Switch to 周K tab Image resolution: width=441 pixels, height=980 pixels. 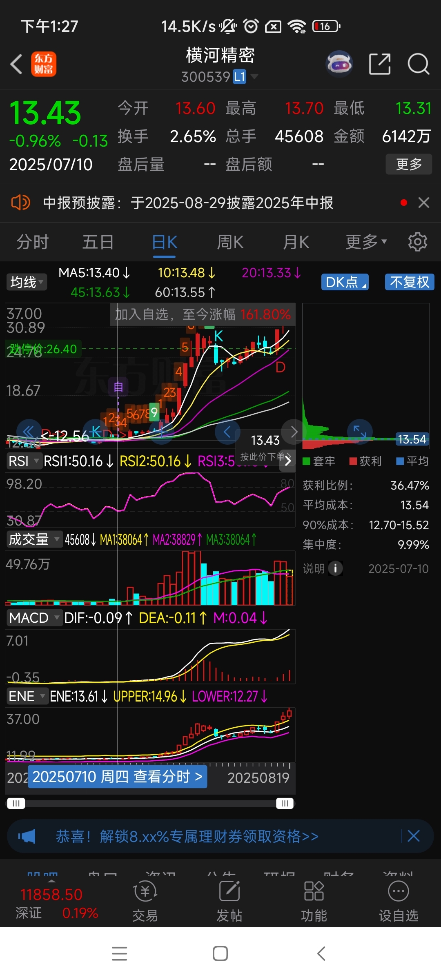click(x=230, y=242)
